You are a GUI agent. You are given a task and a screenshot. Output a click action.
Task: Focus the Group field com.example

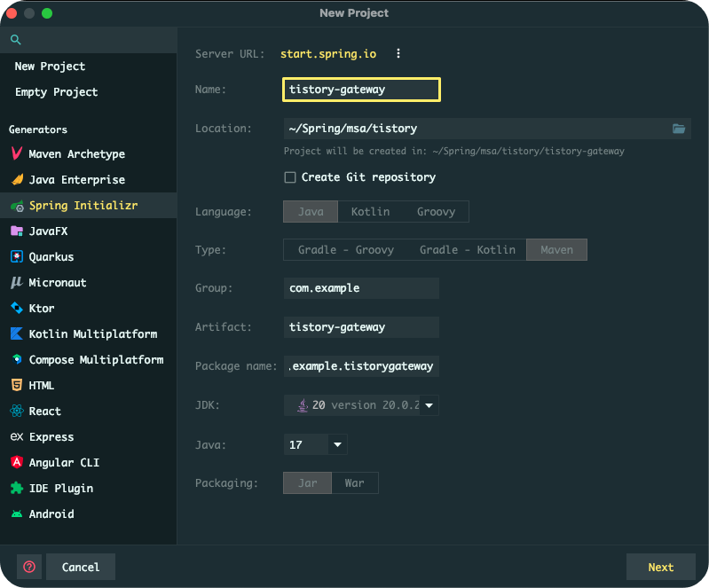361,288
